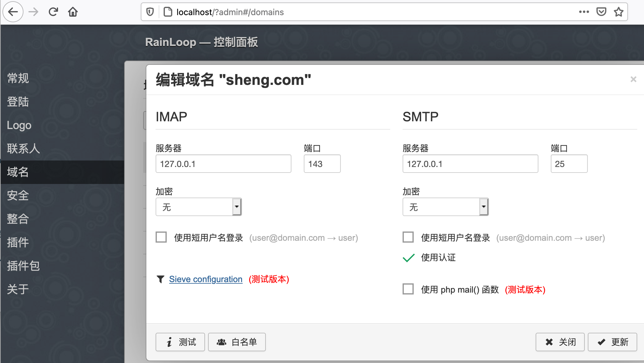
Task: Click the browser home icon
Action: click(x=73, y=12)
